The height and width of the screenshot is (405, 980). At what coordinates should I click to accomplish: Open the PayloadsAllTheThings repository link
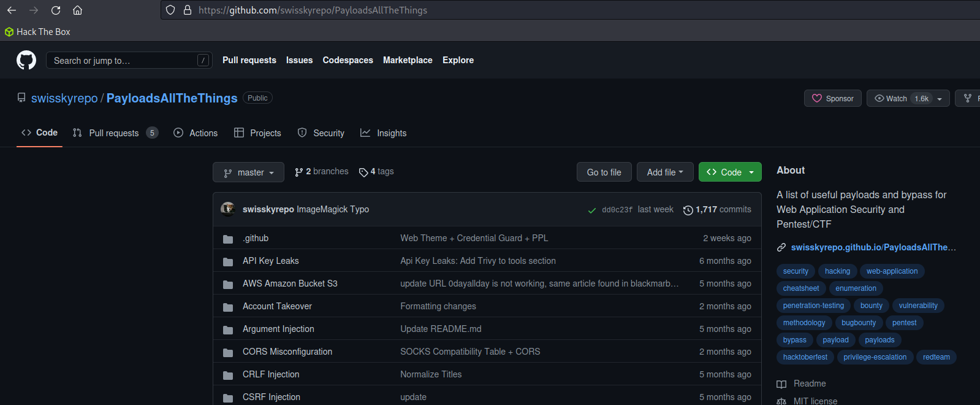172,98
